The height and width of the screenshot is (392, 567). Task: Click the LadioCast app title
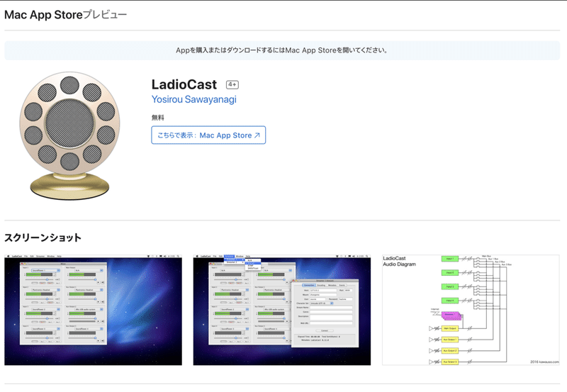coord(184,84)
